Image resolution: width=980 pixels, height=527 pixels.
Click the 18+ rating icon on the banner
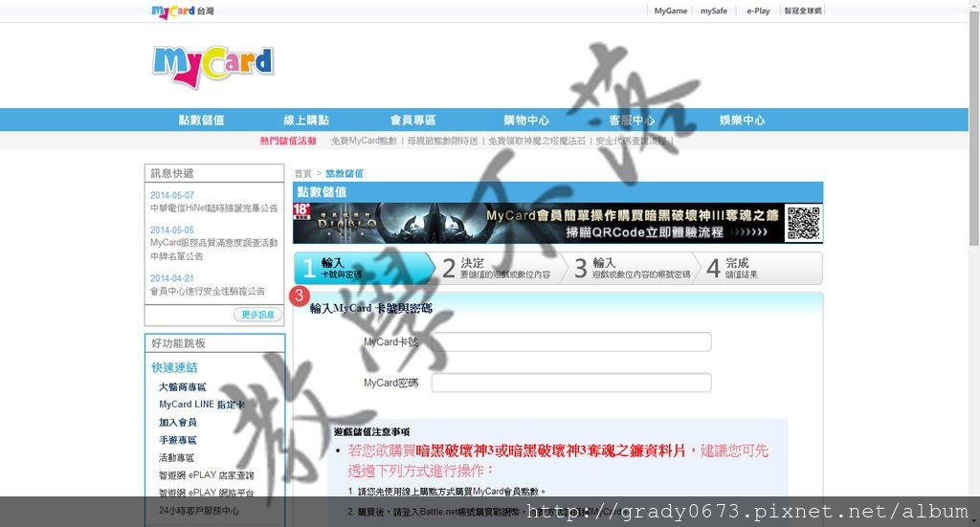tap(301, 211)
